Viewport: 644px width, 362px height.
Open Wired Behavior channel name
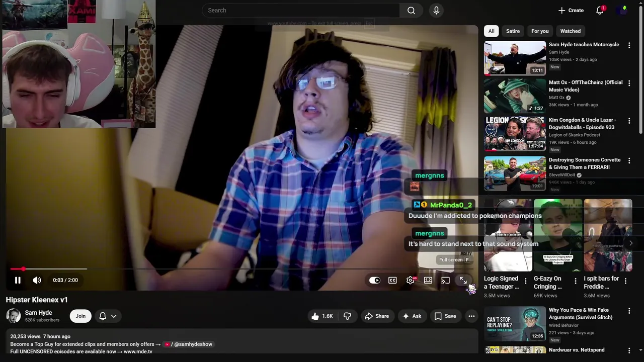[x=563, y=325]
